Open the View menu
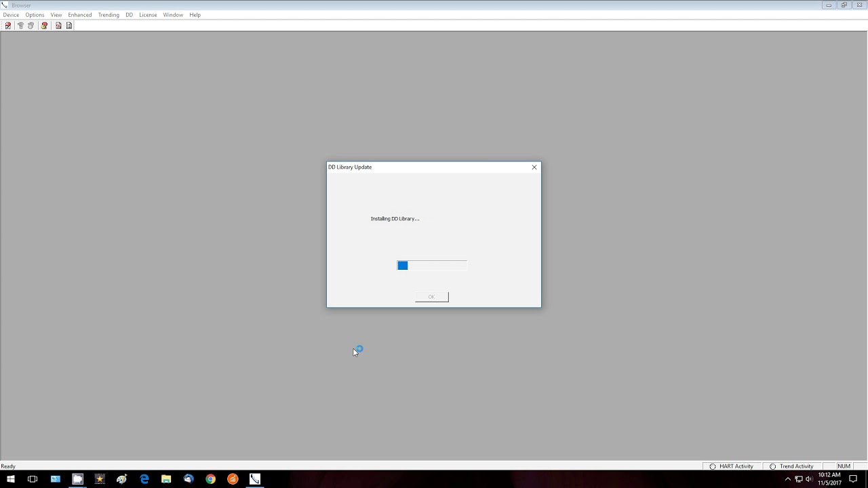 (56, 15)
